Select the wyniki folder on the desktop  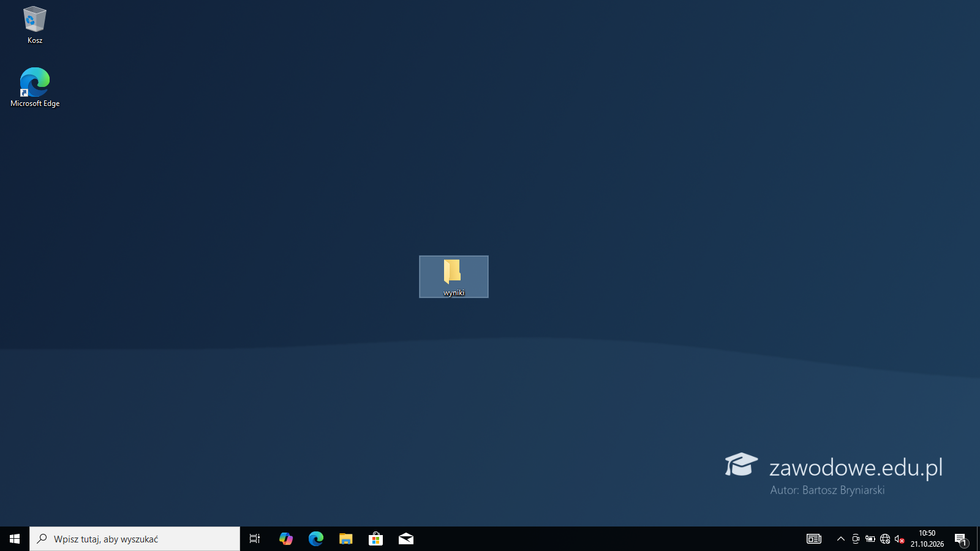pyautogui.click(x=454, y=277)
